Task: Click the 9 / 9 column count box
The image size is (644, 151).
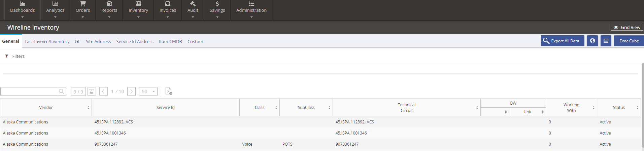Action: (x=78, y=91)
